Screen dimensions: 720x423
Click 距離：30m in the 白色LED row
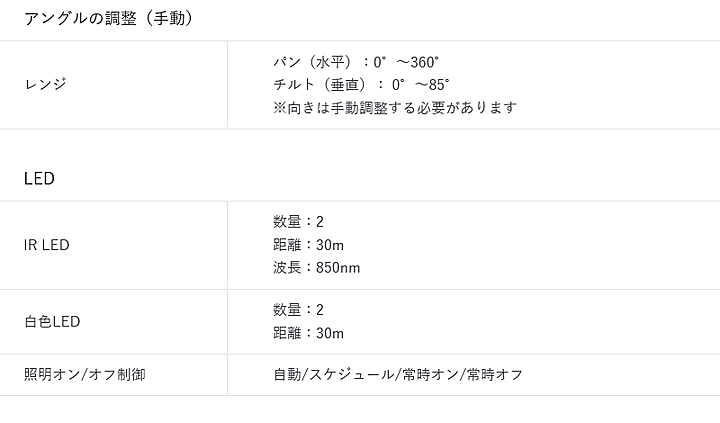pyautogui.click(x=308, y=333)
